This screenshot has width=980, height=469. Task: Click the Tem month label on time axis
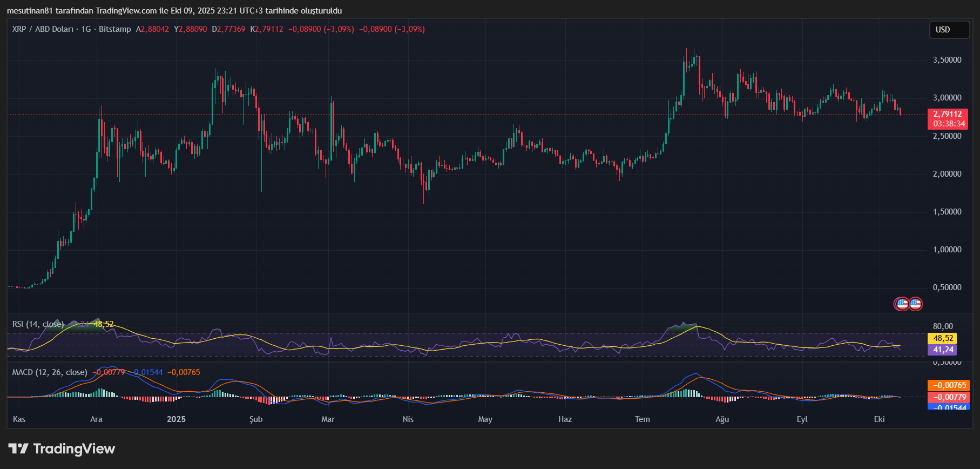point(642,419)
